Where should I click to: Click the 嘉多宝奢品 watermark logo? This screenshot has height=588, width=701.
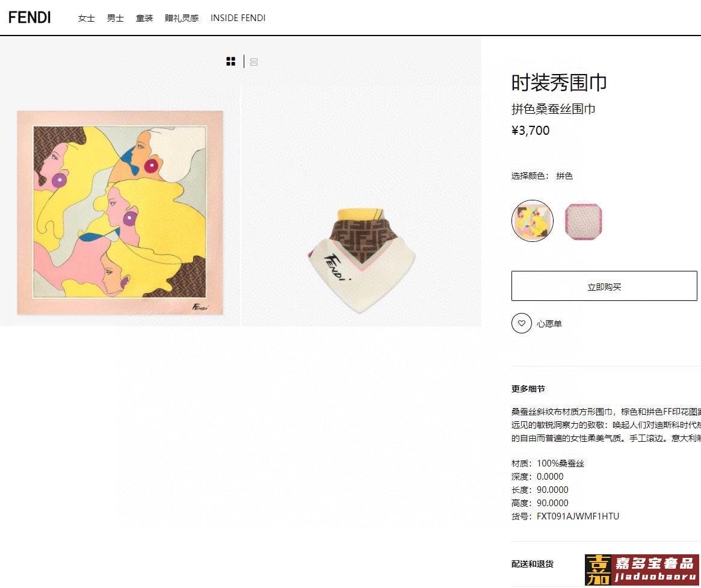[x=641, y=570]
